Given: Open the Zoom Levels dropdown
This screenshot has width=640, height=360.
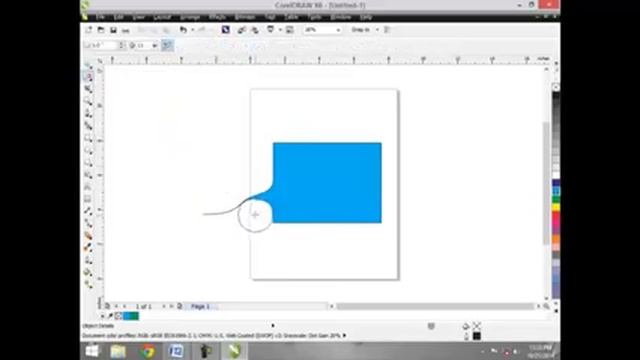Looking at the screenshot, I should (338, 30).
